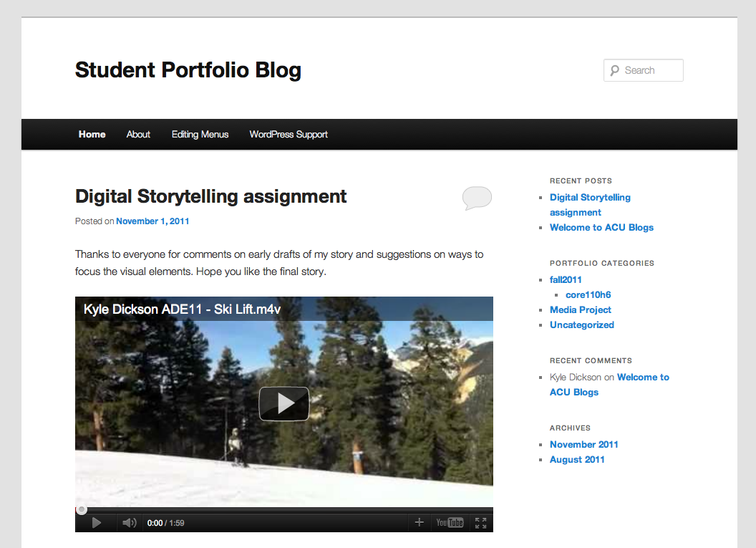Select the fall2011 portfolio category
756x548 pixels.
pos(566,279)
